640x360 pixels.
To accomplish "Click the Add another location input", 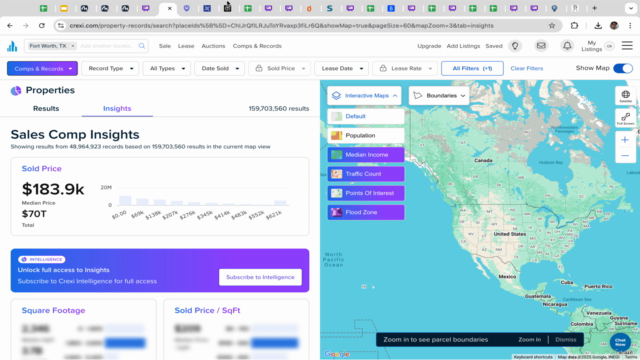I will 107,46.
